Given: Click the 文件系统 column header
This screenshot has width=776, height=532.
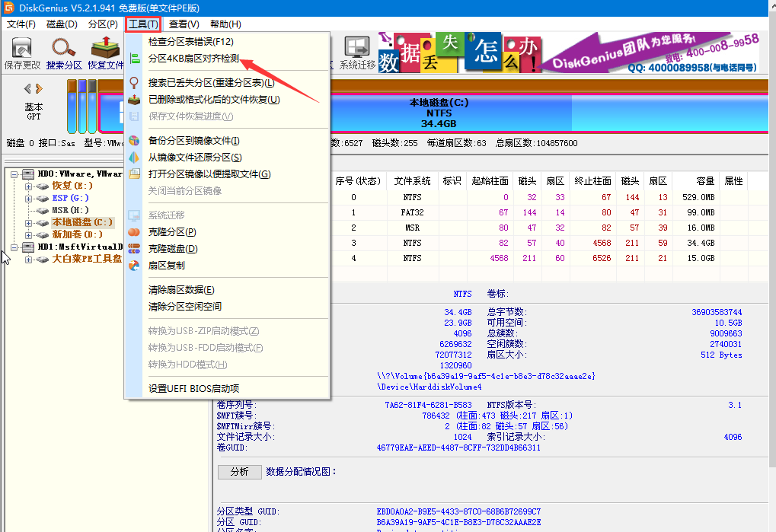Looking at the screenshot, I should click(412, 181).
